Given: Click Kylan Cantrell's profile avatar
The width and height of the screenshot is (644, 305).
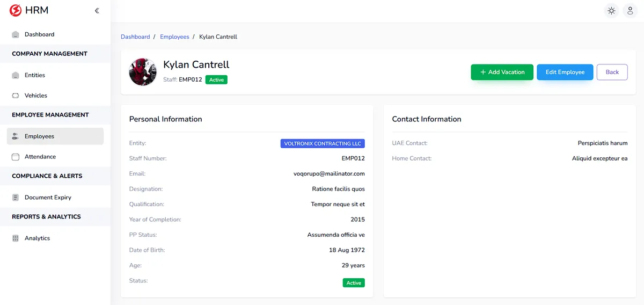Looking at the screenshot, I should 143,72.
